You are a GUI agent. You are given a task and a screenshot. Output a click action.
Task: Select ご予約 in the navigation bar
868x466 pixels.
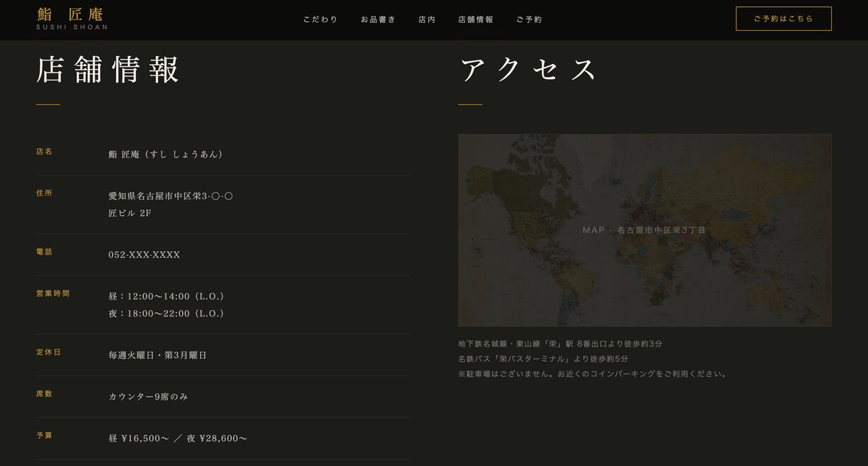(529, 19)
